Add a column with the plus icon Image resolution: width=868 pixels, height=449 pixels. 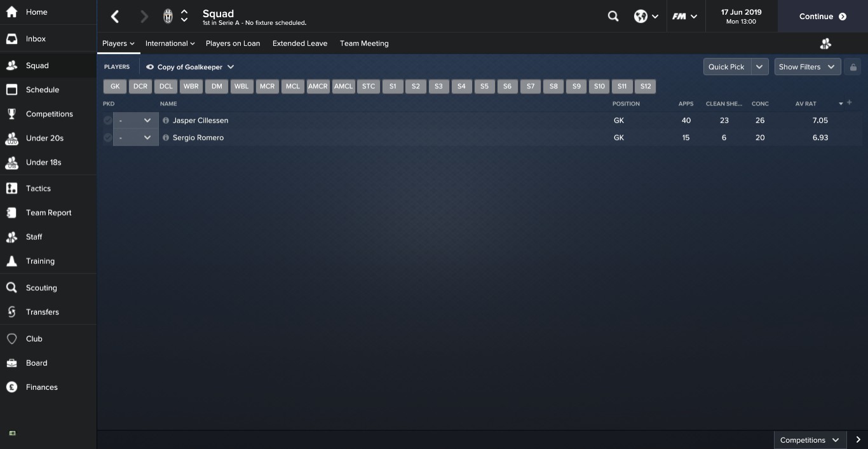[850, 102]
